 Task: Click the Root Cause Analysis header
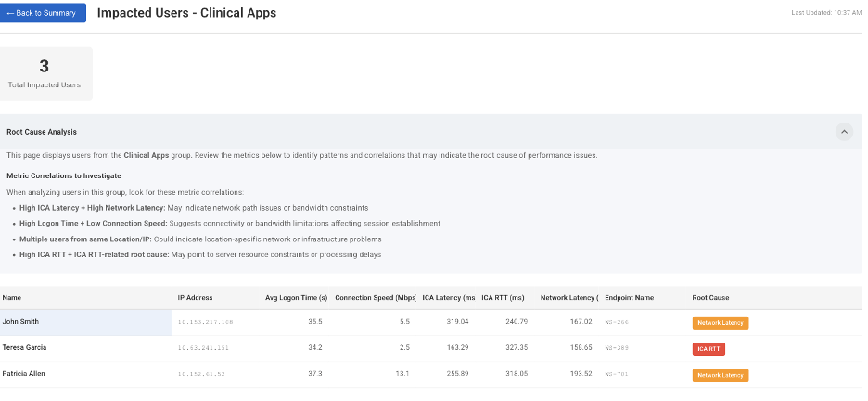pyautogui.click(x=430, y=132)
